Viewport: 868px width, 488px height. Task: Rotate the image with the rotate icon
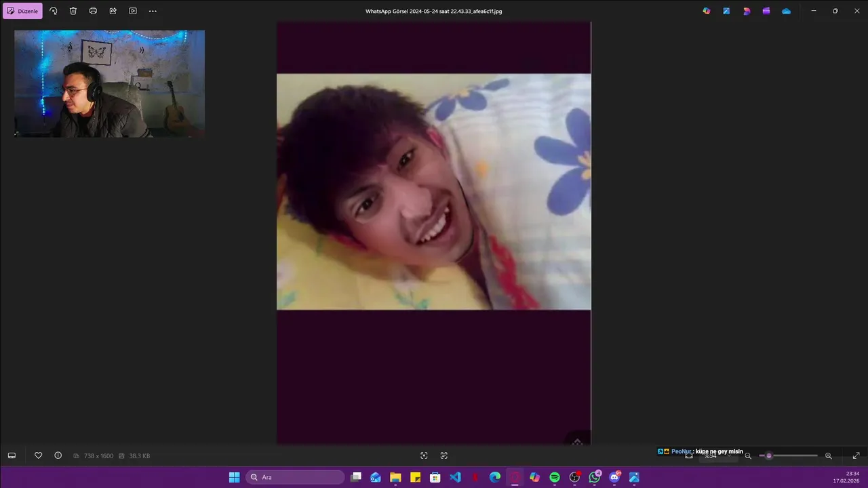[54, 11]
